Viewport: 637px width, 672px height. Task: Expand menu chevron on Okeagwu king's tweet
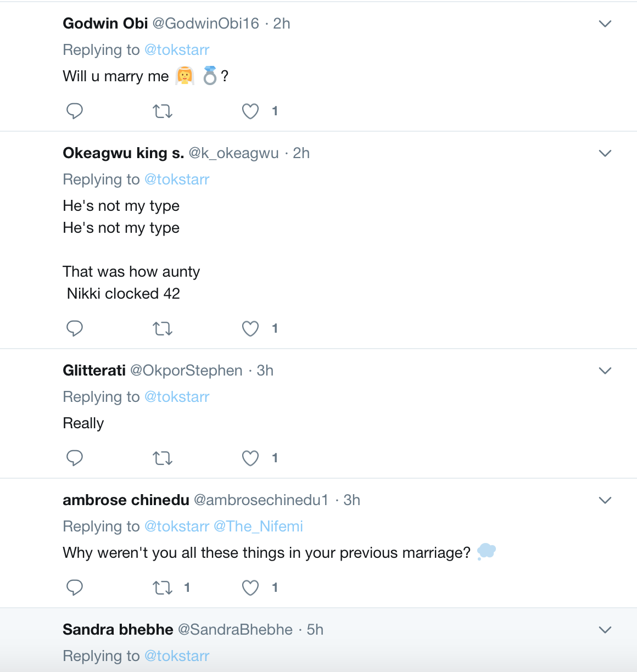pos(605,153)
